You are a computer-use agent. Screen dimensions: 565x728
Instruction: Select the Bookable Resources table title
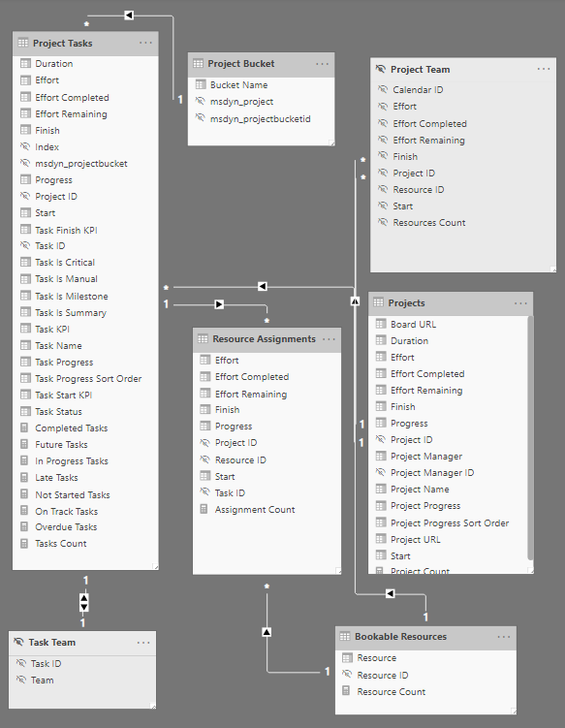pos(400,637)
